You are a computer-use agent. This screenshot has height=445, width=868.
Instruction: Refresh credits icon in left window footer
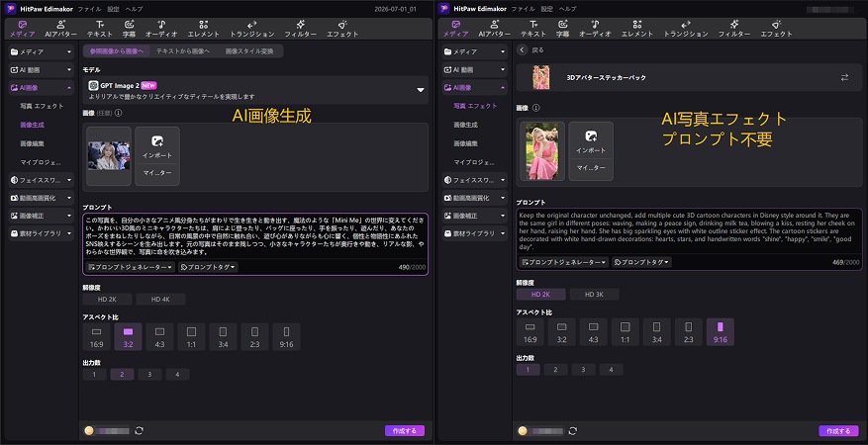coord(139,430)
